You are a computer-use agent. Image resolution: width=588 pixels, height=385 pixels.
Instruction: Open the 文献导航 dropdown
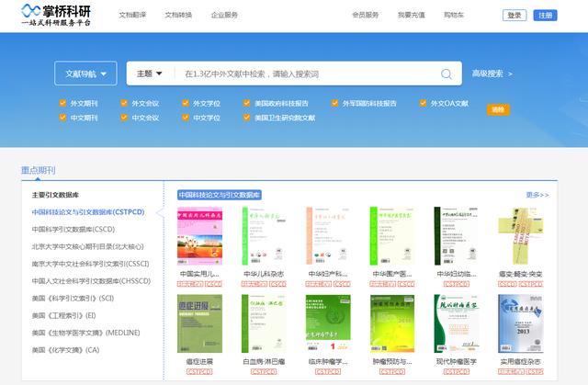(x=85, y=74)
